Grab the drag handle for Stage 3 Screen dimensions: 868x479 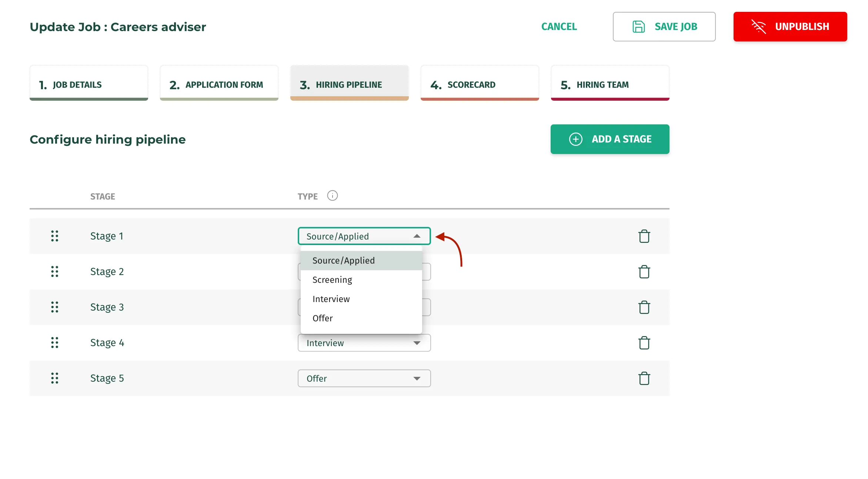[x=55, y=307]
